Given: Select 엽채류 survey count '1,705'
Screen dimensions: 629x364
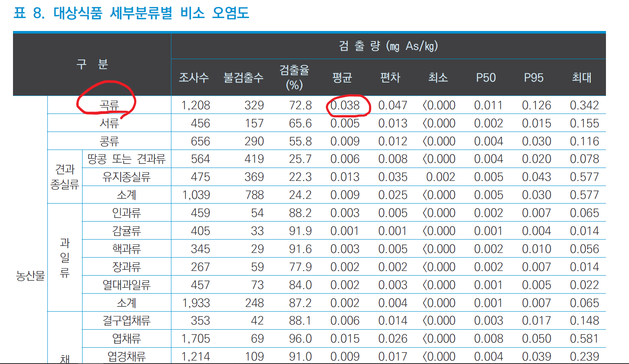Looking at the screenshot, I should coord(196,339).
